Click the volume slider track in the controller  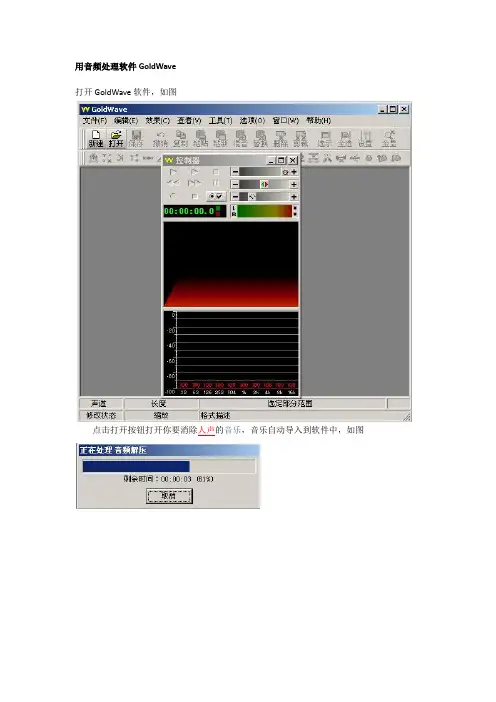(264, 172)
